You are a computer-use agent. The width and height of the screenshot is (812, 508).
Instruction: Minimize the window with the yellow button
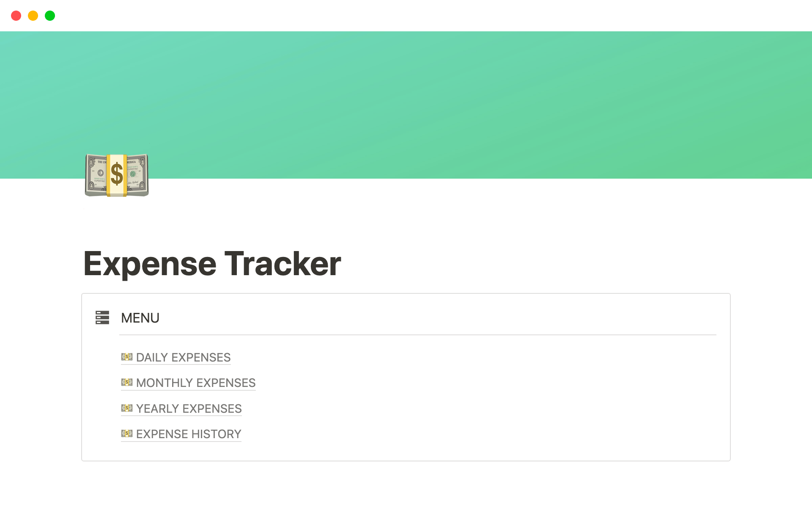click(33, 16)
